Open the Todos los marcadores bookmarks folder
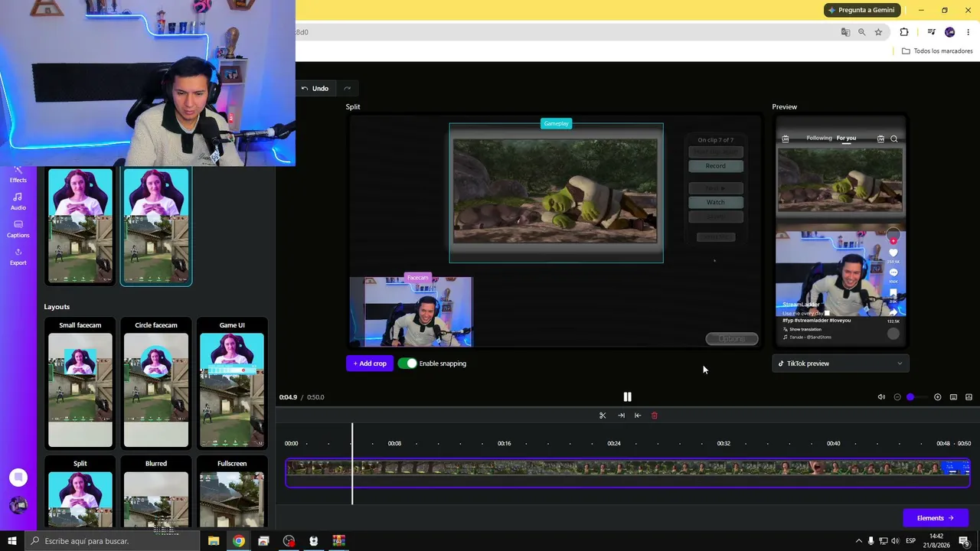The width and height of the screenshot is (980, 551). coord(937,51)
